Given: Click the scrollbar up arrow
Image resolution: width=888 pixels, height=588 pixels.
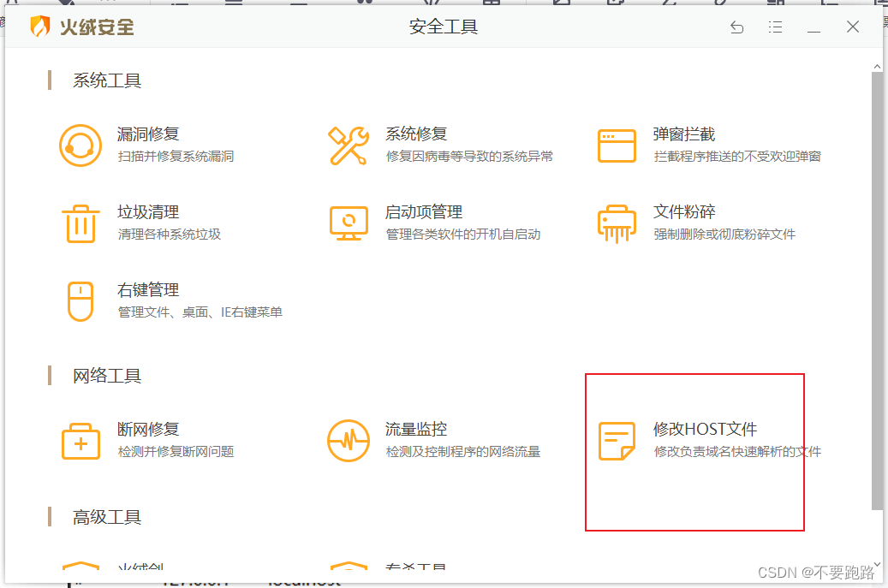Looking at the screenshot, I should [x=877, y=67].
